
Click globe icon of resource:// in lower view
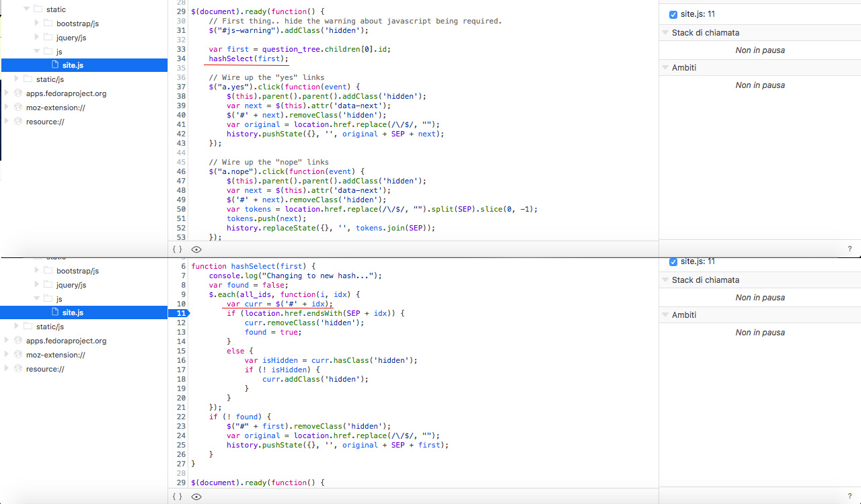click(x=18, y=369)
